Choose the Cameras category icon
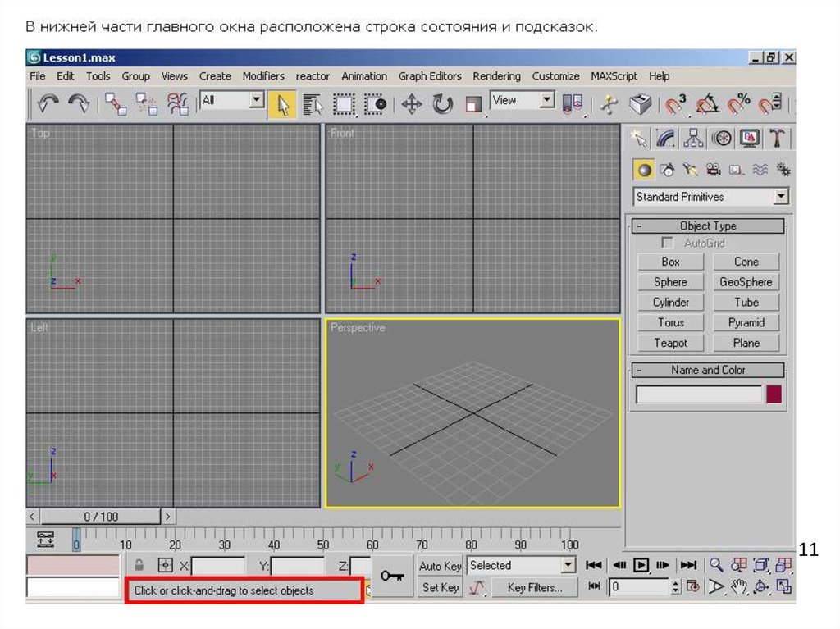 click(714, 170)
